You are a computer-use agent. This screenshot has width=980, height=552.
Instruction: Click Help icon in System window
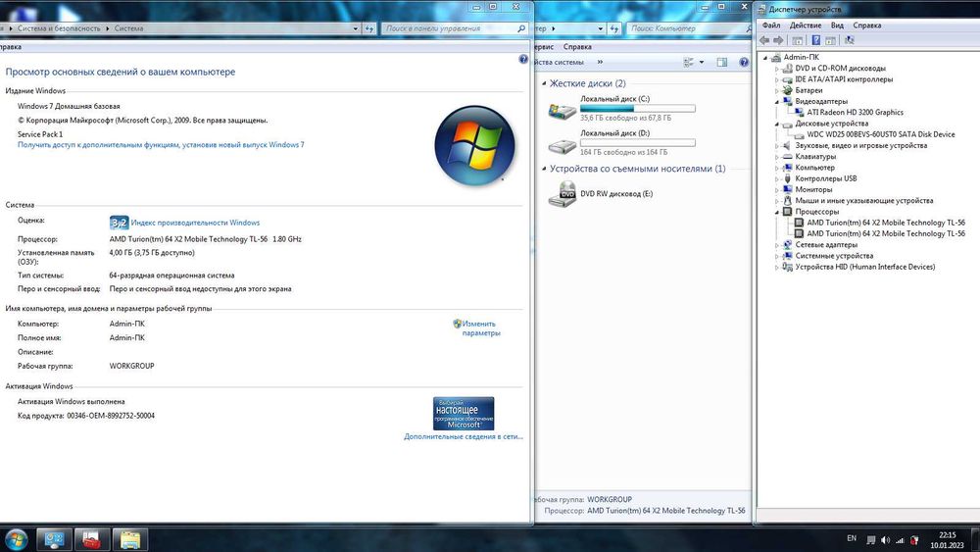coord(523,60)
